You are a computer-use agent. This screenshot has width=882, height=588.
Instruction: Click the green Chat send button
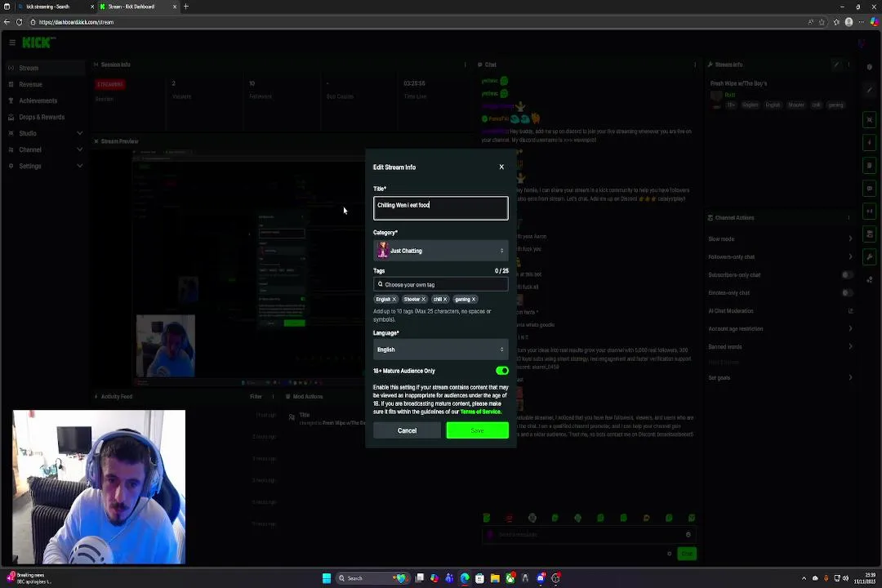point(686,554)
